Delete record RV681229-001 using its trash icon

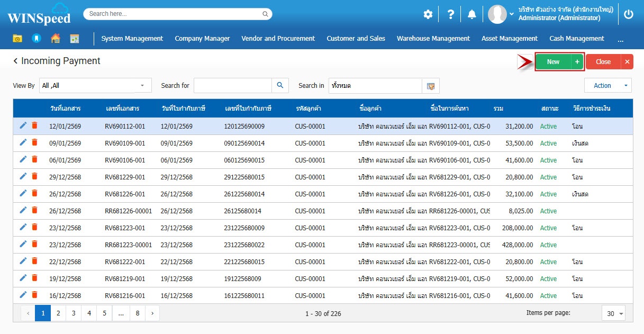(x=34, y=177)
